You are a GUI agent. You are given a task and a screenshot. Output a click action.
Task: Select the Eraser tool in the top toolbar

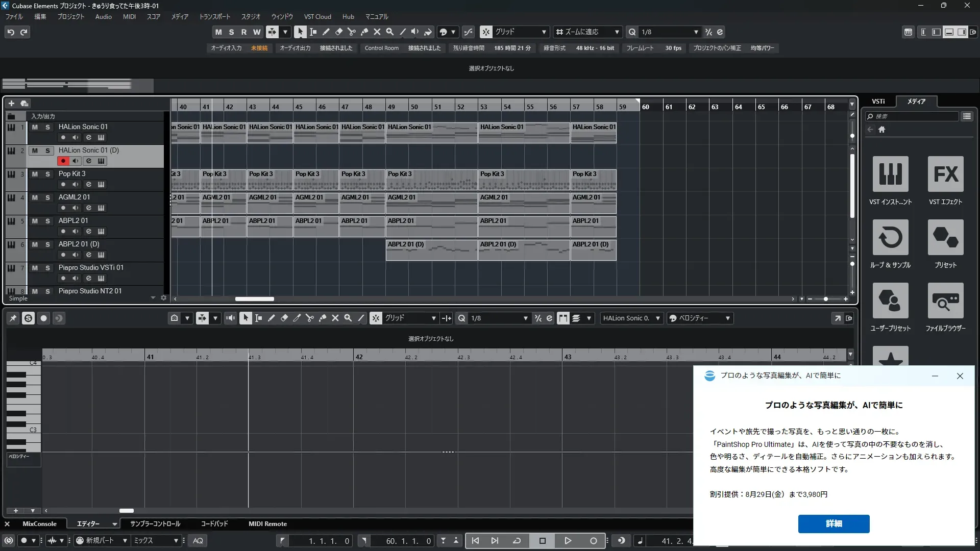coord(339,32)
